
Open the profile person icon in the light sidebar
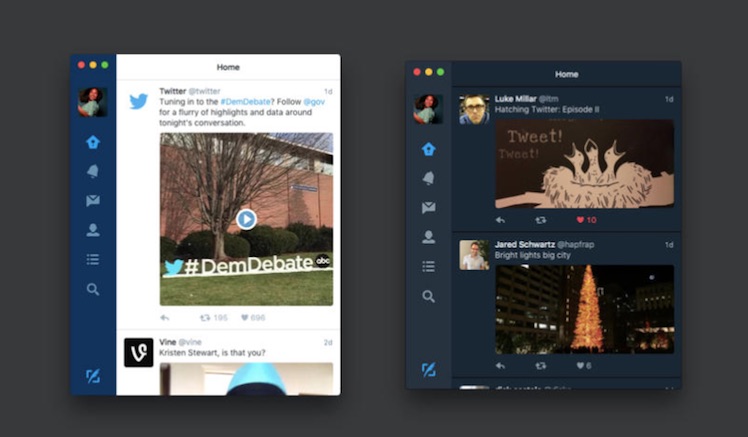coord(93,230)
